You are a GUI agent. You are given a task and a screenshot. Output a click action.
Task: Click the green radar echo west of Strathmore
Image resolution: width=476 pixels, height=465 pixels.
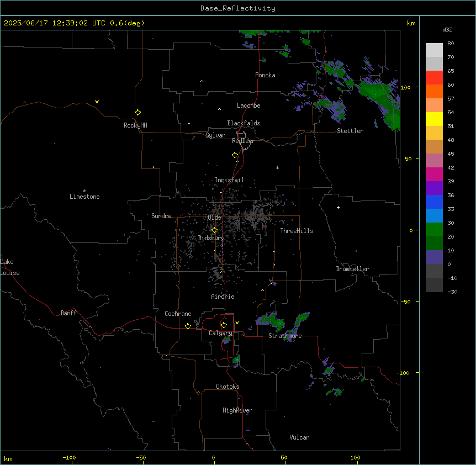[272, 321]
